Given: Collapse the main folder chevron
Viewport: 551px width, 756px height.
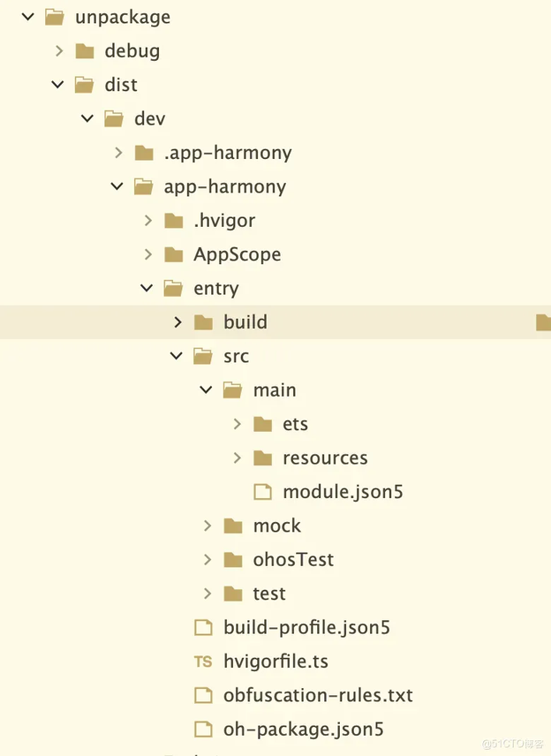Looking at the screenshot, I should [207, 389].
